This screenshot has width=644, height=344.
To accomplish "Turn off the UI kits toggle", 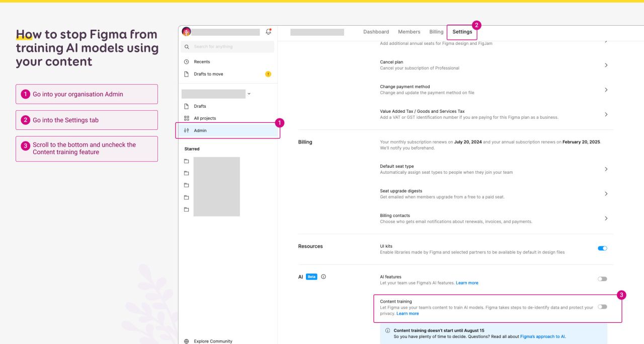I will tap(602, 248).
